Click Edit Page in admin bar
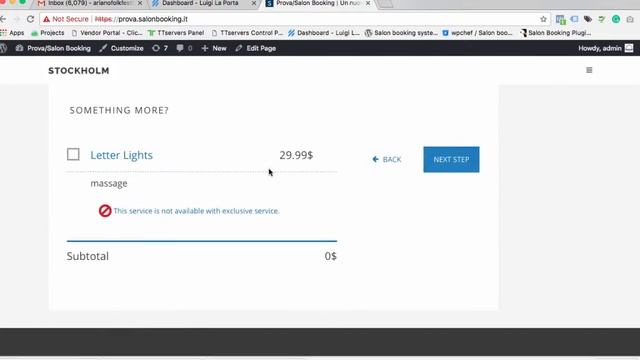 pyautogui.click(x=256, y=48)
